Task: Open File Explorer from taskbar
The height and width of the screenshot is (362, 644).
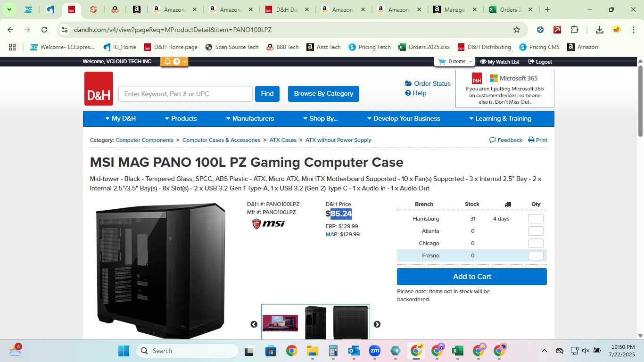Action: pos(312,351)
